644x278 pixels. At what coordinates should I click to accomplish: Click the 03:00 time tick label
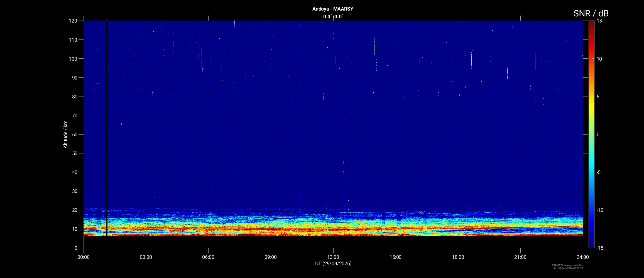pyautogui.click(x=146, y=257)
